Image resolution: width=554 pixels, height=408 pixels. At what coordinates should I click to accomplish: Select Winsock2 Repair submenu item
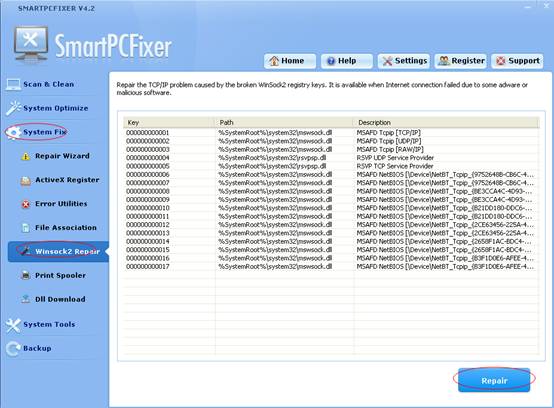pos(58,252)
